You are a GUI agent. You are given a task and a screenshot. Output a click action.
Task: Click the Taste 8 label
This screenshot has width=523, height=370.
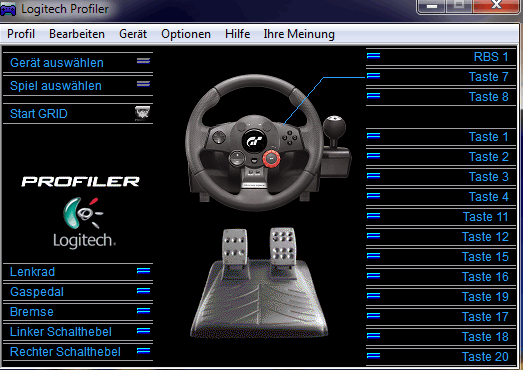(489, 97)
